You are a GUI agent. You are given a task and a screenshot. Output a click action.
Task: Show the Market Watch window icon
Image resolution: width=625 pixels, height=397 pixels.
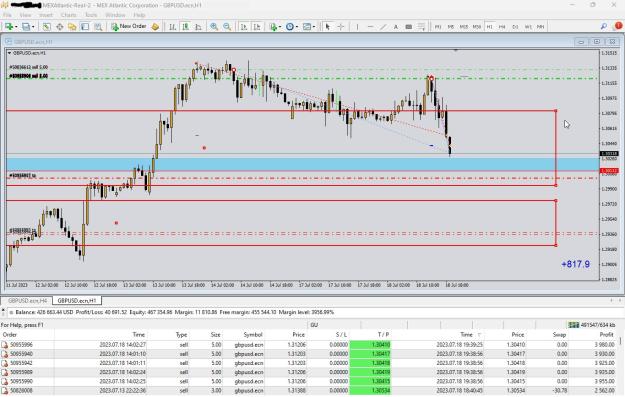point(47,27)
